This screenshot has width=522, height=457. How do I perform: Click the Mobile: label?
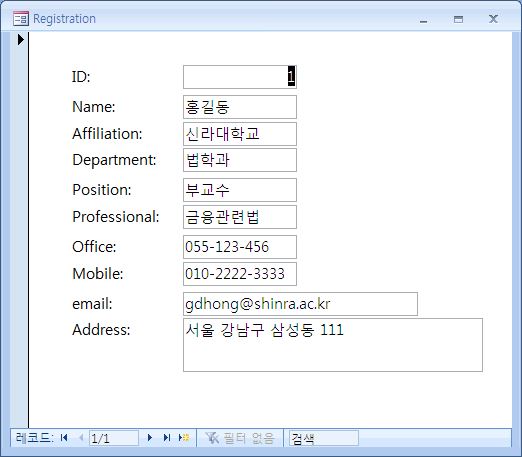coord(98,274)
